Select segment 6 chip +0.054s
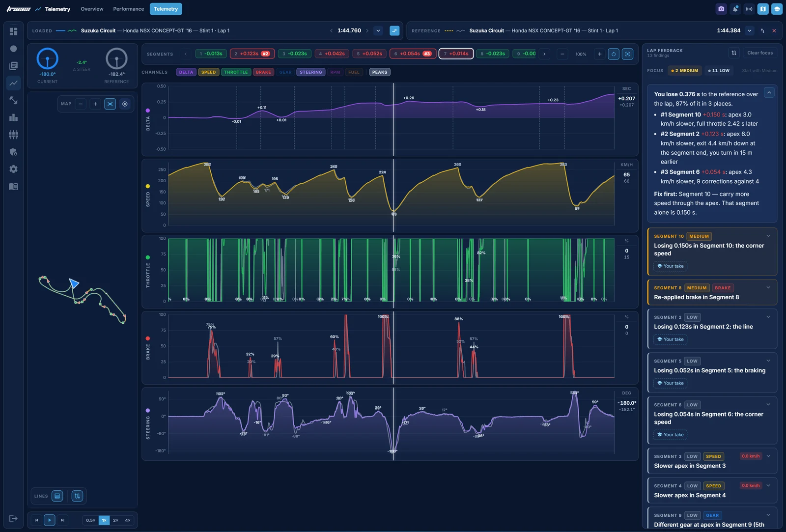Screen dimensions: 786x532 tap(412, 54)
